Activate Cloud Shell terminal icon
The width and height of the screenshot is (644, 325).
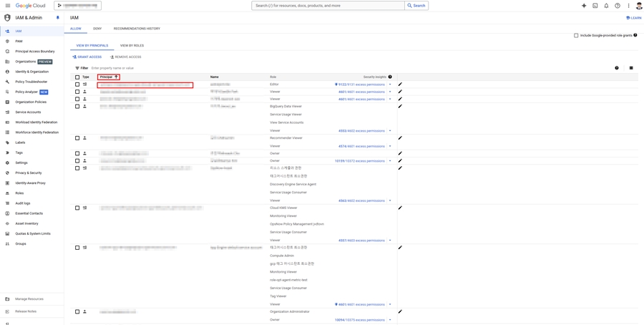point(595,6)
